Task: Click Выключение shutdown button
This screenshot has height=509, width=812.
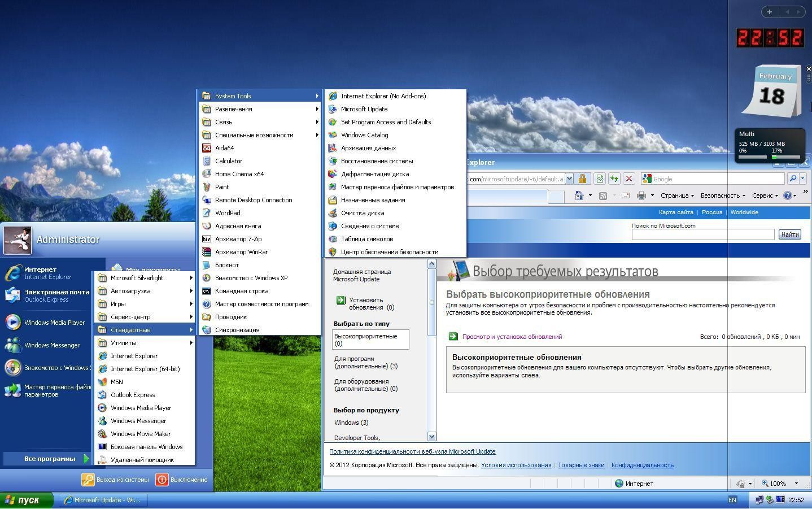Action: (182, 480)
